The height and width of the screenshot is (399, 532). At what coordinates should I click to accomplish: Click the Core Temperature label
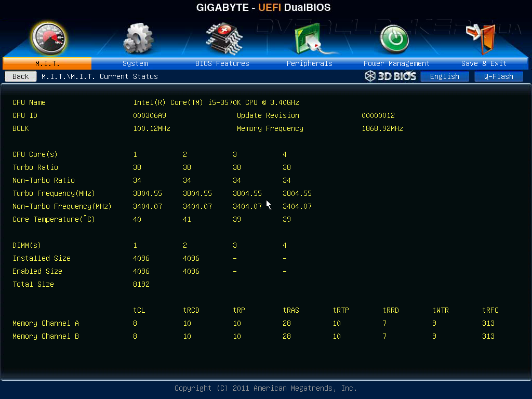click(x=54, y=219)
